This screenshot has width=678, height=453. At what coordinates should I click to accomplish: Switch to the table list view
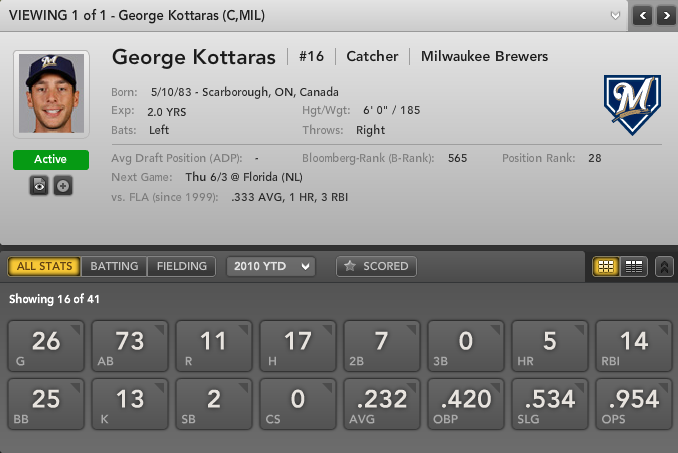[x=633, y=267]
